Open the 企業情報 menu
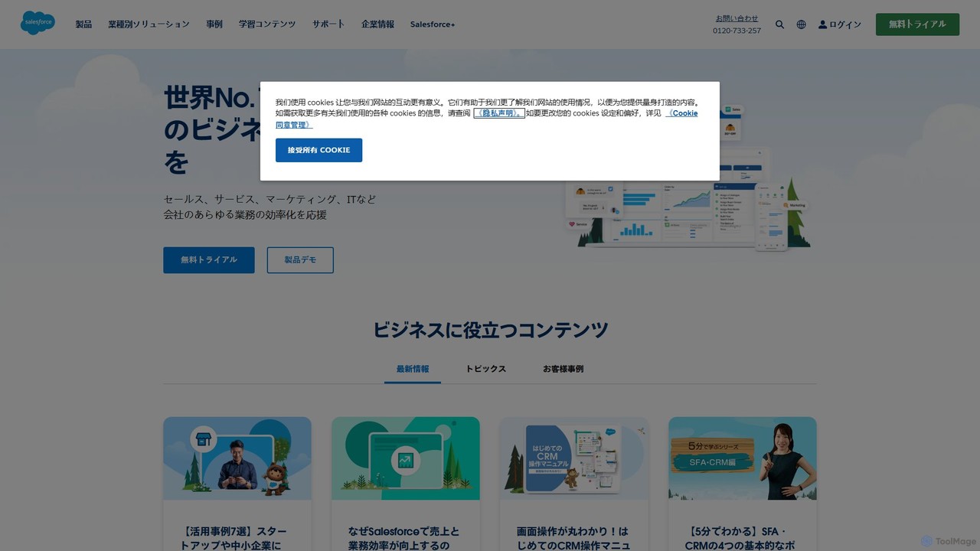This screenshot has height=551, width=980. [x=377, y=24]
